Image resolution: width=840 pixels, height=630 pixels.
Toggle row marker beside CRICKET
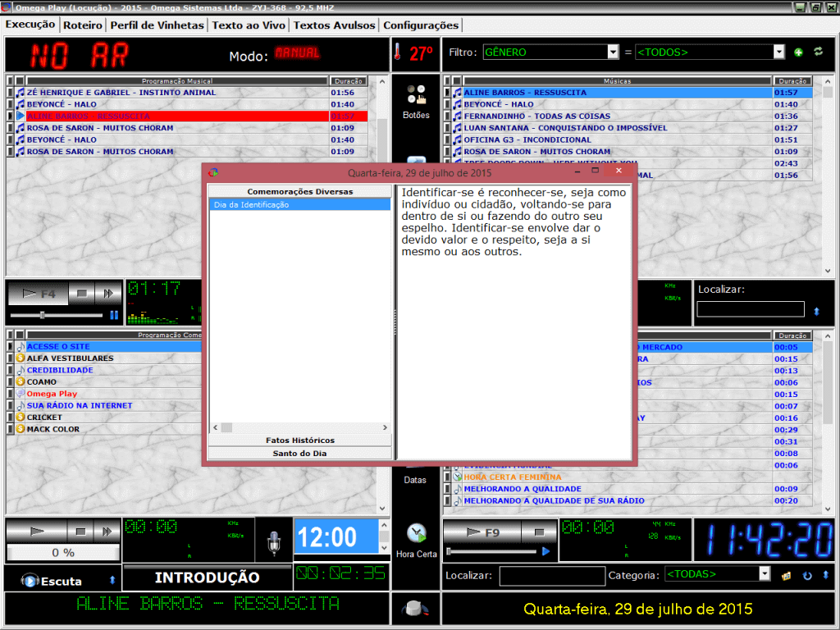click(10, 417)
